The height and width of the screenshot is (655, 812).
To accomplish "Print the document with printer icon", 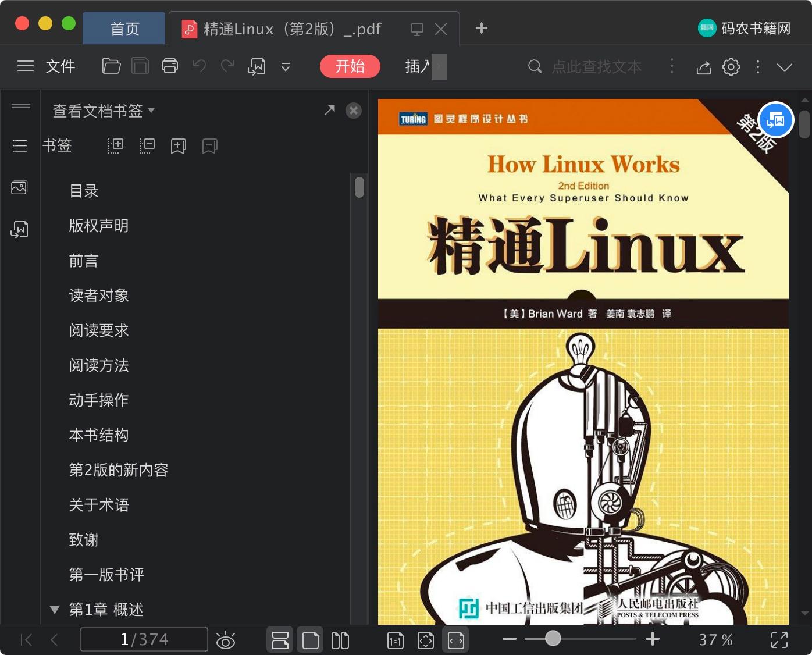I will tap(170, 66).
